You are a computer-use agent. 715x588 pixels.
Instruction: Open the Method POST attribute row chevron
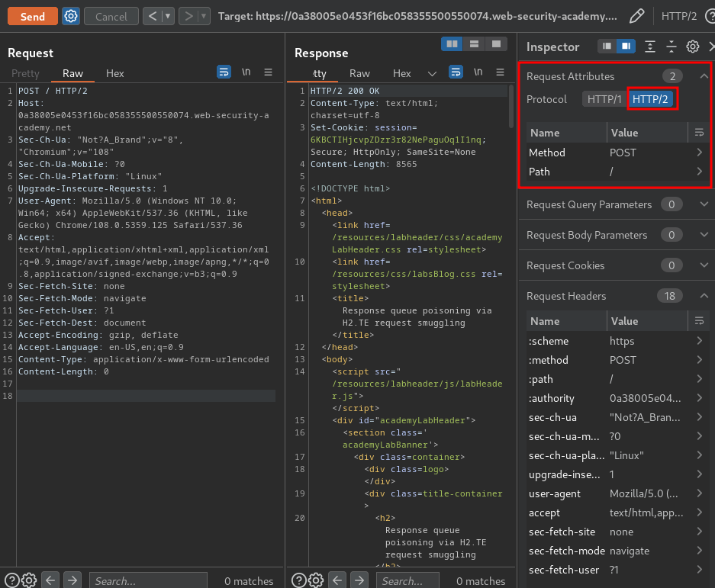pyautogui.click(x=699, y=153)
